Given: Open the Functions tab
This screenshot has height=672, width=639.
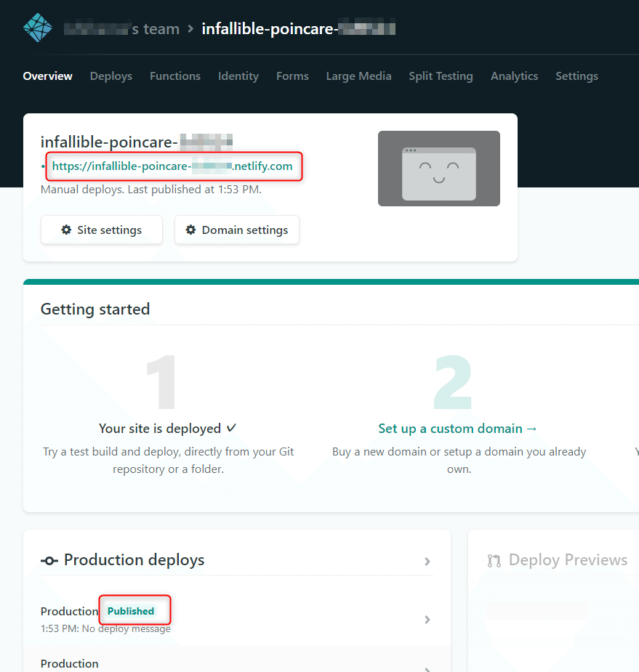Looking at the screenshot, I should click(x=175, y=76).
